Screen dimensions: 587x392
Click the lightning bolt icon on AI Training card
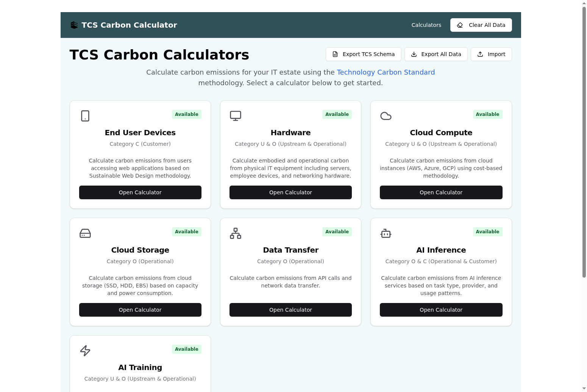pos(85,351)
